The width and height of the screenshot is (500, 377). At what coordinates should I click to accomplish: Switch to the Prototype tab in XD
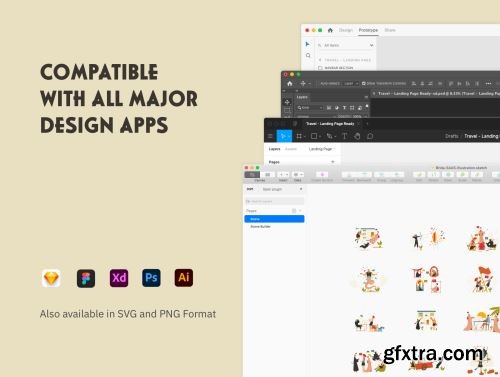[368, 30]
